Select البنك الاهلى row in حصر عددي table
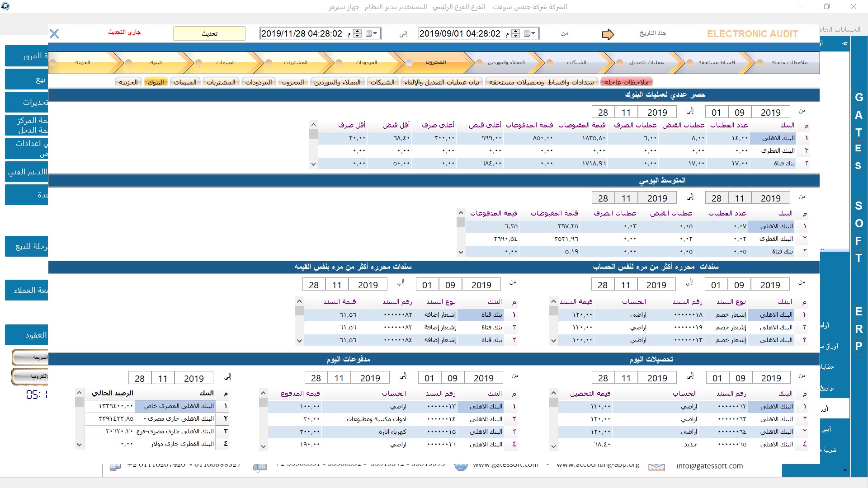This screenshot has height=488, width=868. coord(564,138)
